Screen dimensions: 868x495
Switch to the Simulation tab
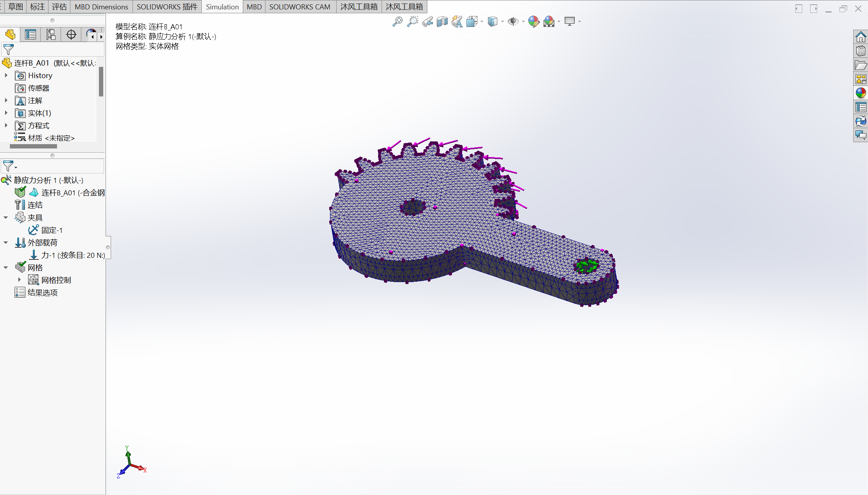(222, 7)
